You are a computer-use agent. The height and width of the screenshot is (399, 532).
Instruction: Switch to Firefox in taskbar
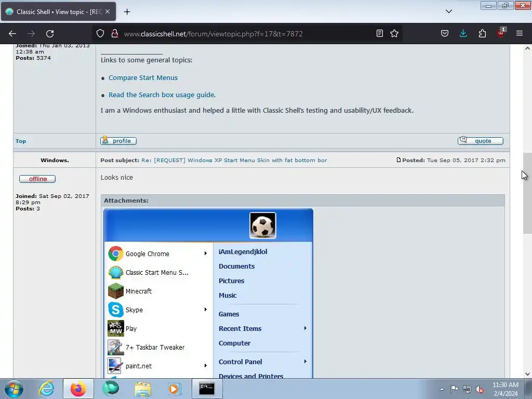click(78, 389)
